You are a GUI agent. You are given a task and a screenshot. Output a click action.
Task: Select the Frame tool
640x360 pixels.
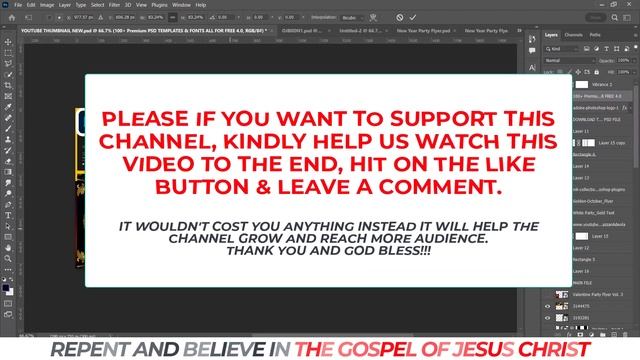coord(8,96)
